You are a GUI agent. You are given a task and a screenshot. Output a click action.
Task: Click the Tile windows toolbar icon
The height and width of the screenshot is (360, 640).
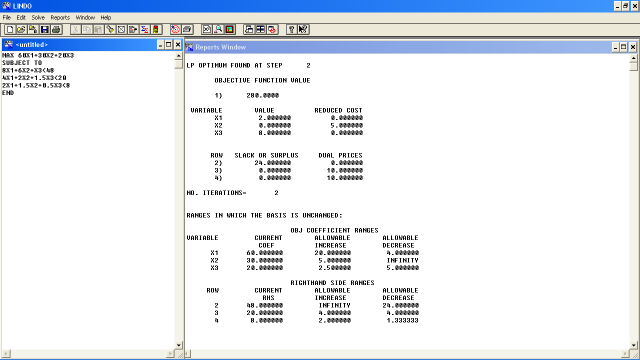coord(260,29)
